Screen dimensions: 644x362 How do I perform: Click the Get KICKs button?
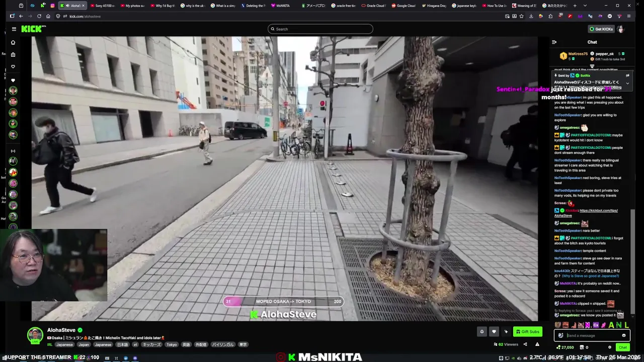601,29
